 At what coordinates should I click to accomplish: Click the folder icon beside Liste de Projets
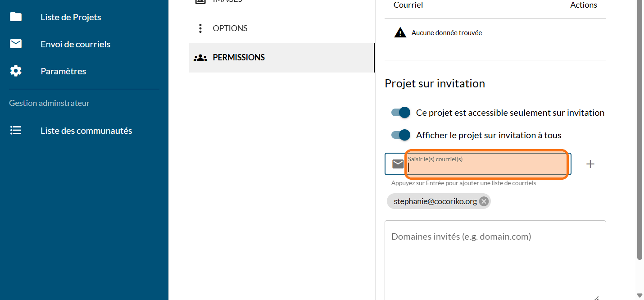click(x=16, y=17)
